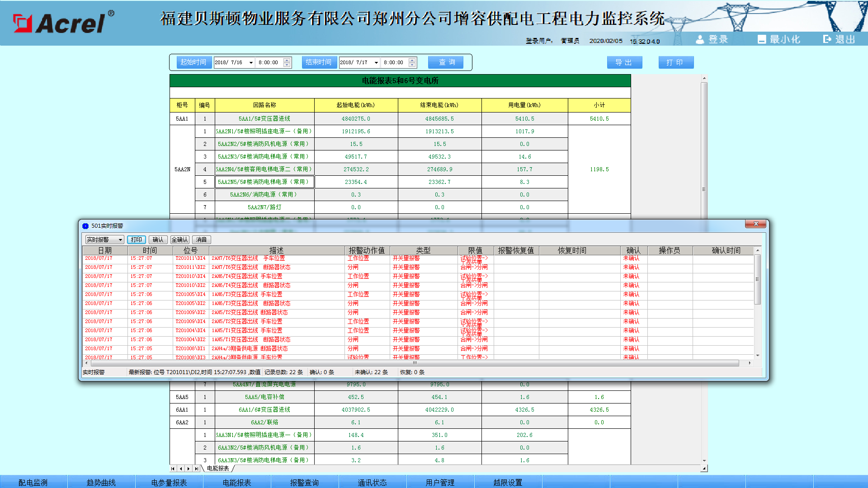The height and width of the screenshot is (488, 868).
Task: Switch to the 报警查询 bottom menu
Action: click(x=304, y=482)
